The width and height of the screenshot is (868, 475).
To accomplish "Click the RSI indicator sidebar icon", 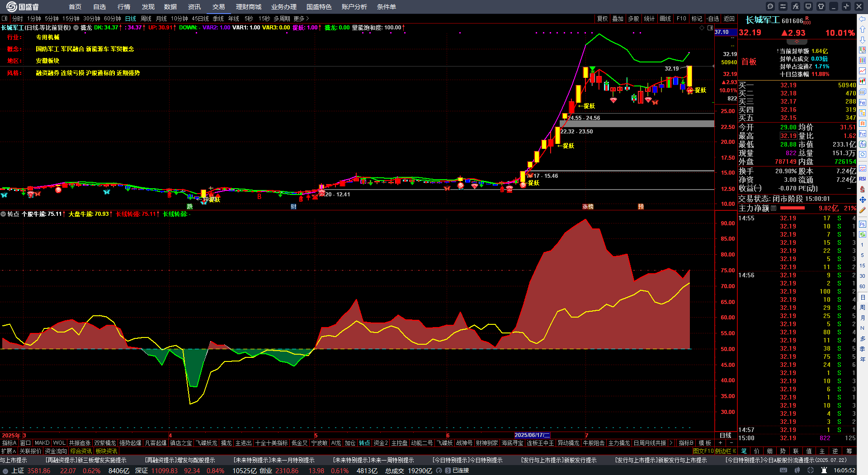I will point(863,179).
